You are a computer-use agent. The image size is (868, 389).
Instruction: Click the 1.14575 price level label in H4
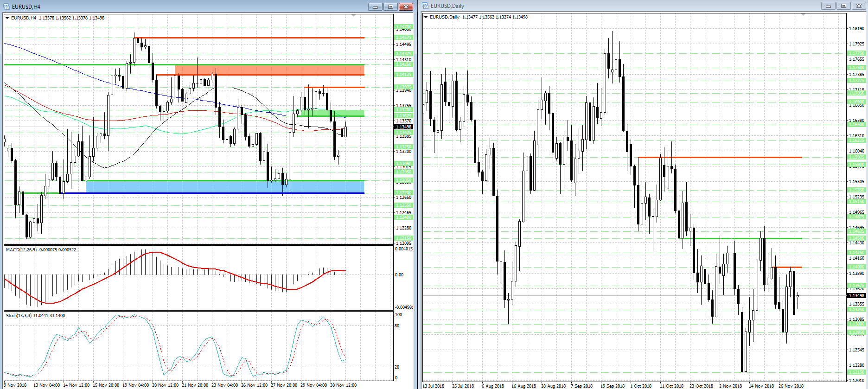coord(403,38)
